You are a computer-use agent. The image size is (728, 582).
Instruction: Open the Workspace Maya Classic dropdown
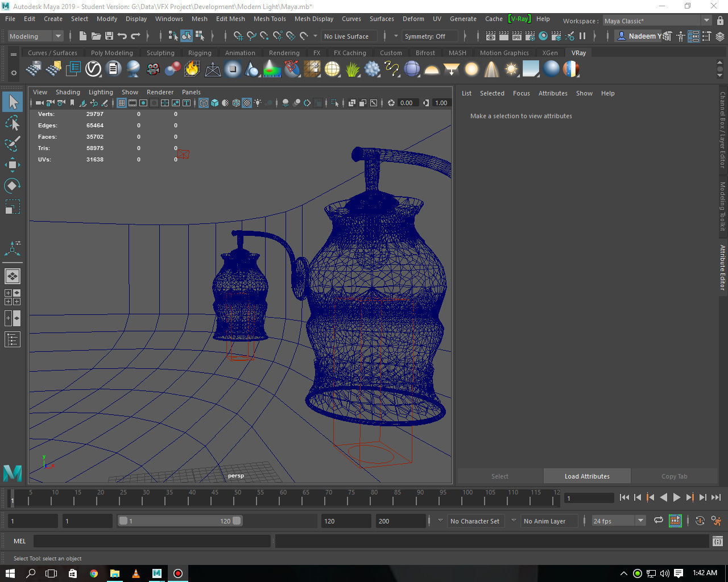click(x=657, y=21)
